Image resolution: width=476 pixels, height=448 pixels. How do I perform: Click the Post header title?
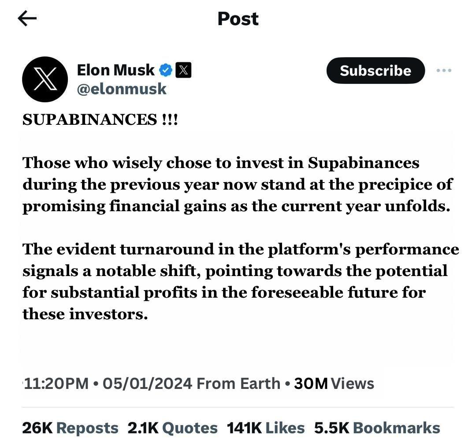(238, 19)
